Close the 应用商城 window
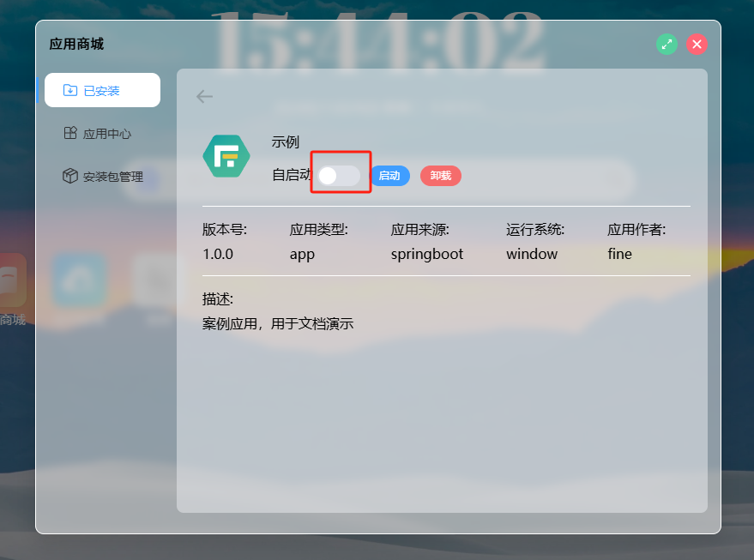The height and width of the screenshot is (560, 754). [x=697, y=44]
